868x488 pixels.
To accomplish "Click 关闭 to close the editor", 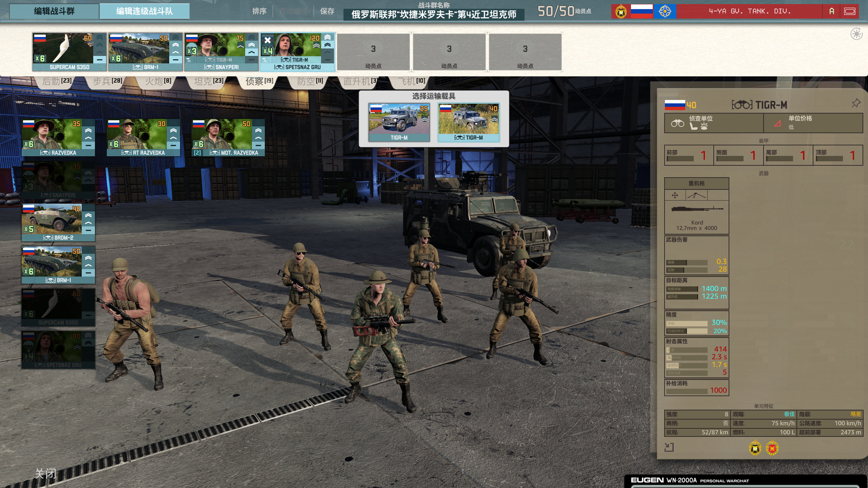I will (45, 473).
